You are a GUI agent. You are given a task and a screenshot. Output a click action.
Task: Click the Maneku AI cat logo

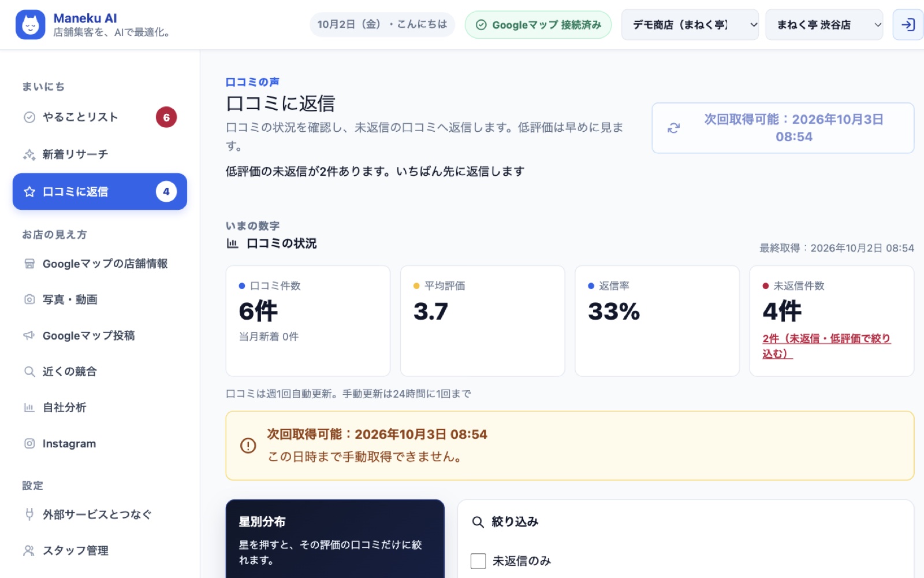30,25
